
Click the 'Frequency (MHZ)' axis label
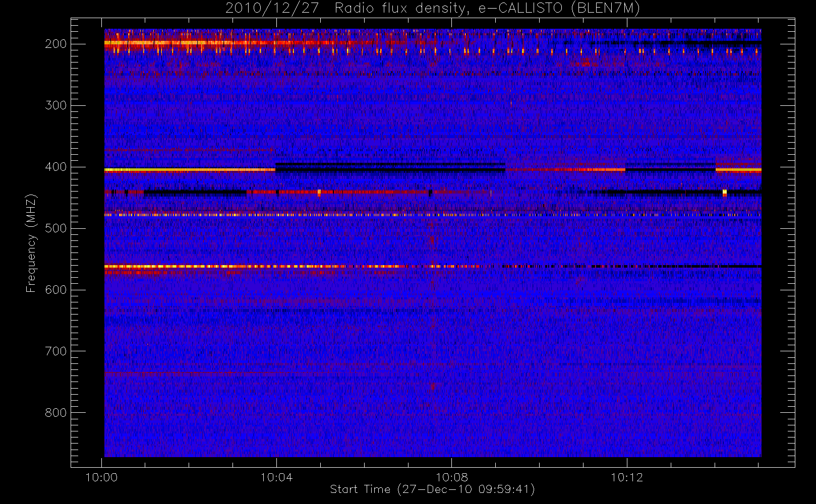click(31, 243)
